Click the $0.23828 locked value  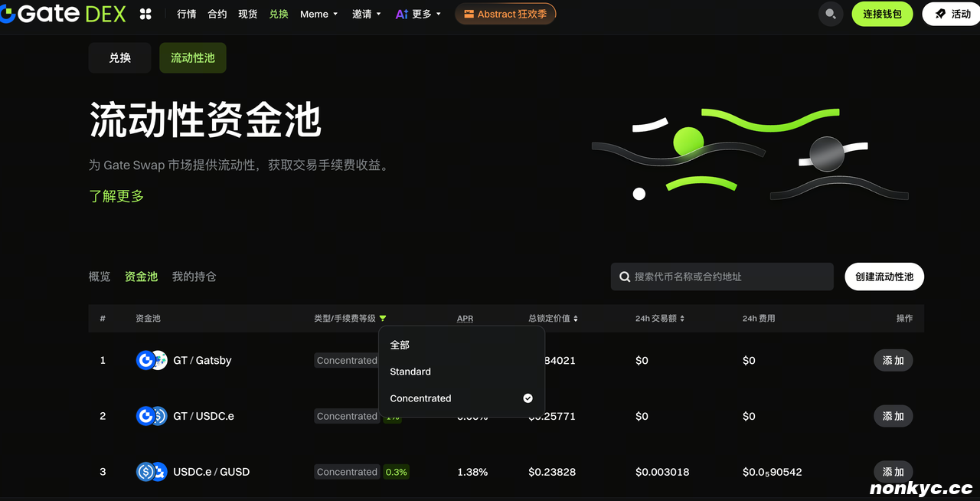coord(552,472)
